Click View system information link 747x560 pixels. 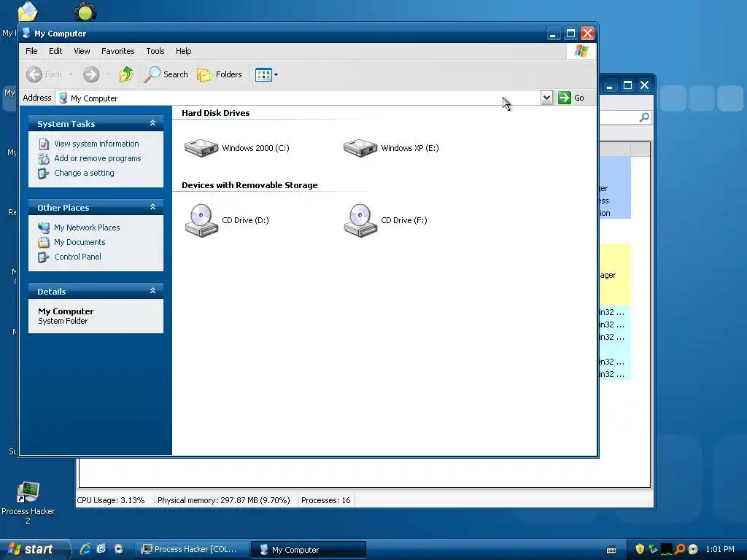96,144
